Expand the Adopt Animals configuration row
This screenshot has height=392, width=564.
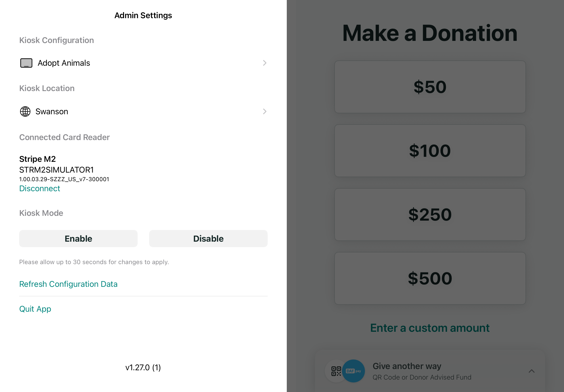coord(264,63)
